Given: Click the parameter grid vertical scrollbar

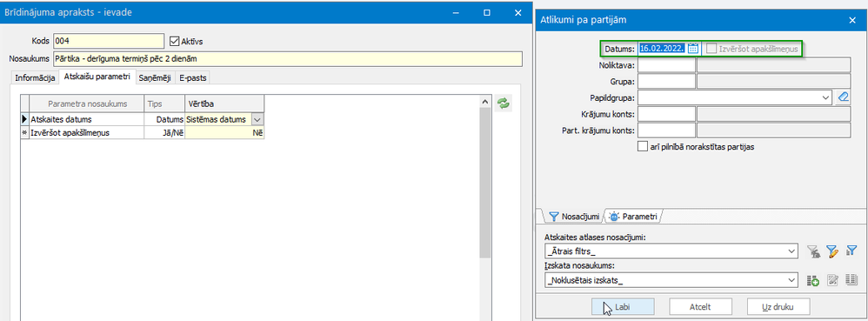Looking at the screenshot, I should tap(484, 183).
